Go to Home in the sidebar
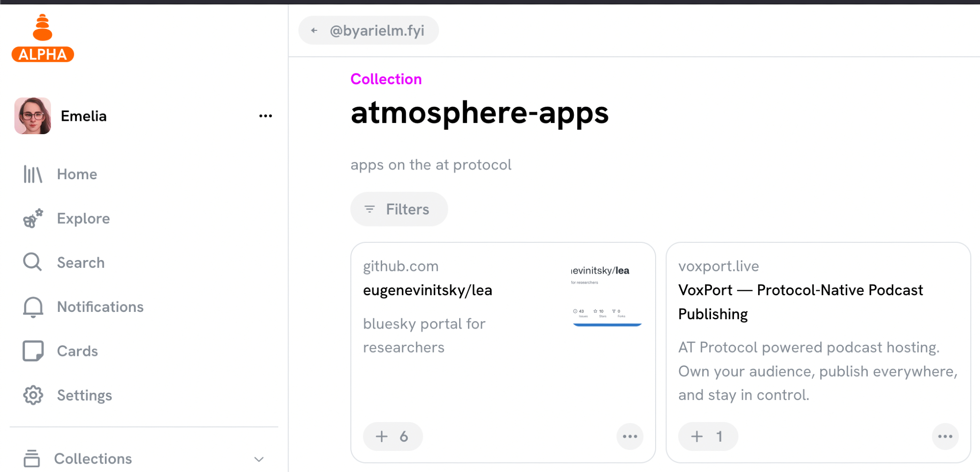This screenshot has width=980, height=472. tap(76, 174)
